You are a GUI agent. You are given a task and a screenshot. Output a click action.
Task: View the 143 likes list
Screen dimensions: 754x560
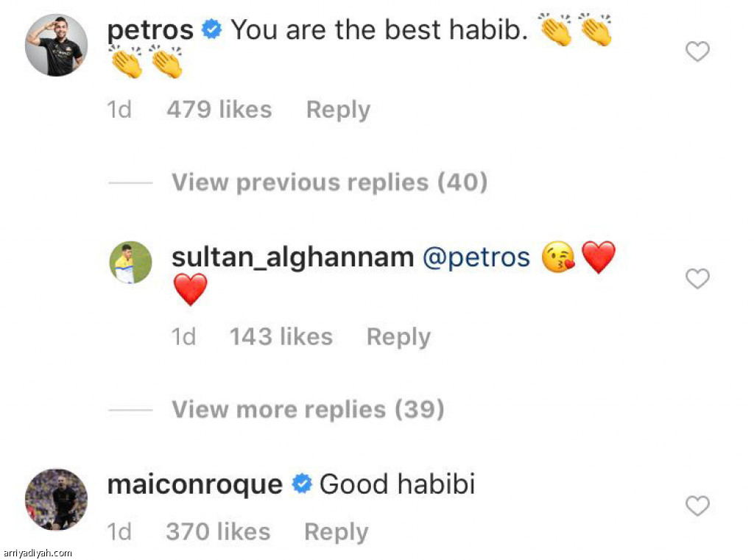281,337
